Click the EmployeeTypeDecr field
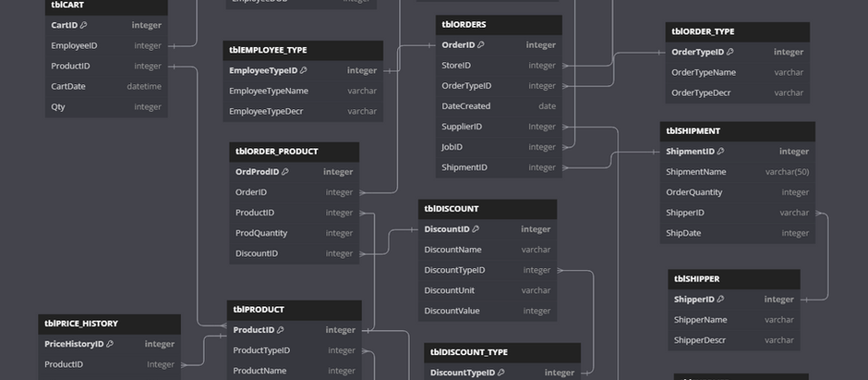This screenshot has width=868, height=380. coord(303,111)
